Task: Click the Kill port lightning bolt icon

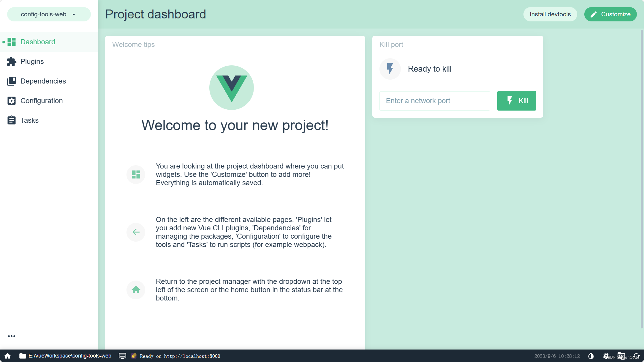Action: tap(390, 69)
